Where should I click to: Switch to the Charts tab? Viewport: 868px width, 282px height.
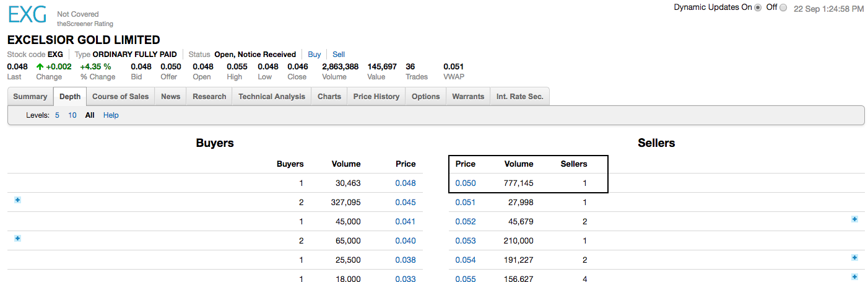tap(329, 97)
